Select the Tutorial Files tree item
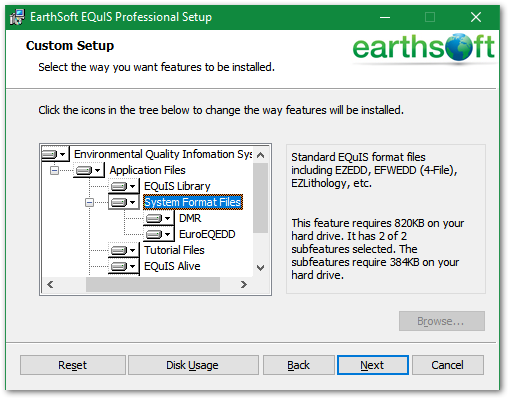This screenshot has width=509, height=399. point(174,250)
